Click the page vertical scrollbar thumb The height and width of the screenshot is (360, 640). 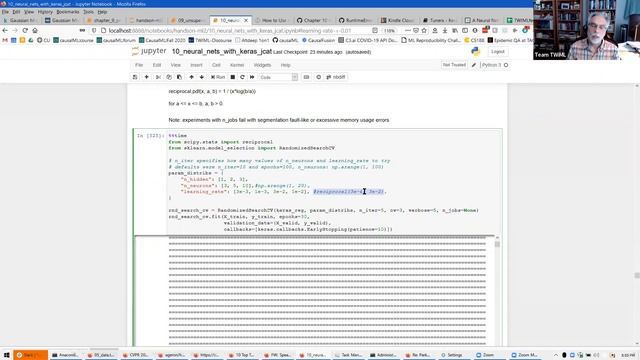point(637,276)
